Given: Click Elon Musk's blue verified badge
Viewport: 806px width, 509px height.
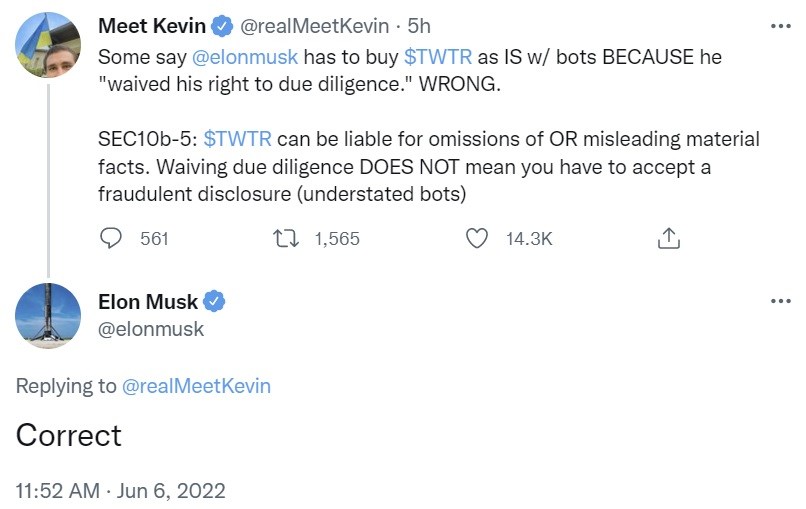Looking at the screenshot, I should [214, 301].
